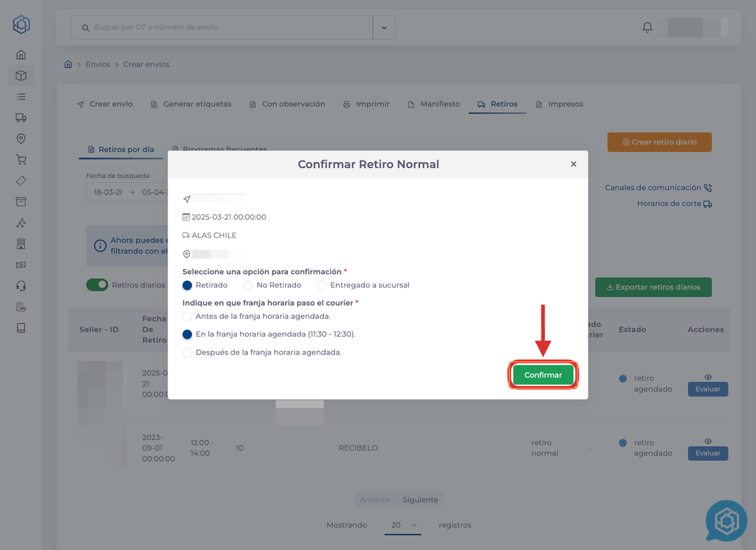Click the OT search input field
This screenshot has height=550, width=756.
pyautogui.click(x=224, y=28)
